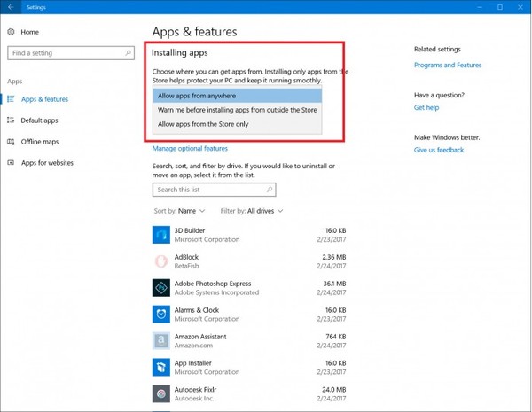Click the Default apps sidebar icon
This screenshot has width=532, height=412.
[11, 120]
